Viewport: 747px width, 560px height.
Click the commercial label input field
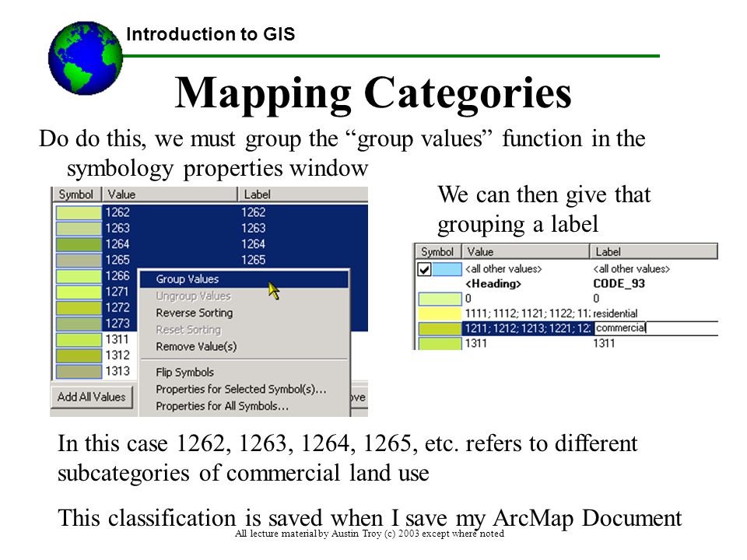click(x=656, y=328)
